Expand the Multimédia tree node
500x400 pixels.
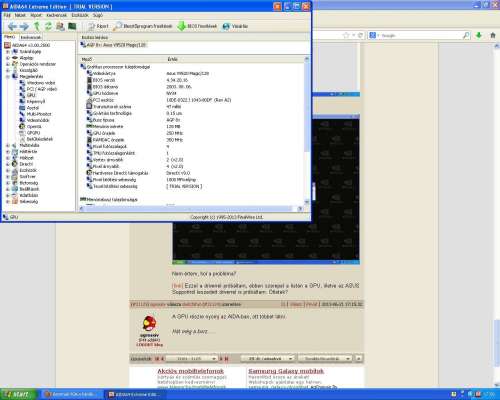point(8,145)
